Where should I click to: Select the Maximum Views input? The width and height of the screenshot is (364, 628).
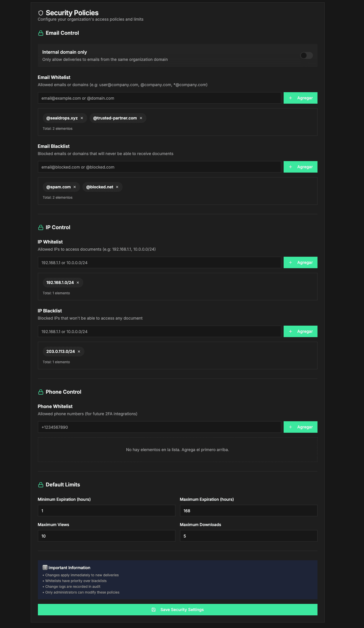(106, 536)
